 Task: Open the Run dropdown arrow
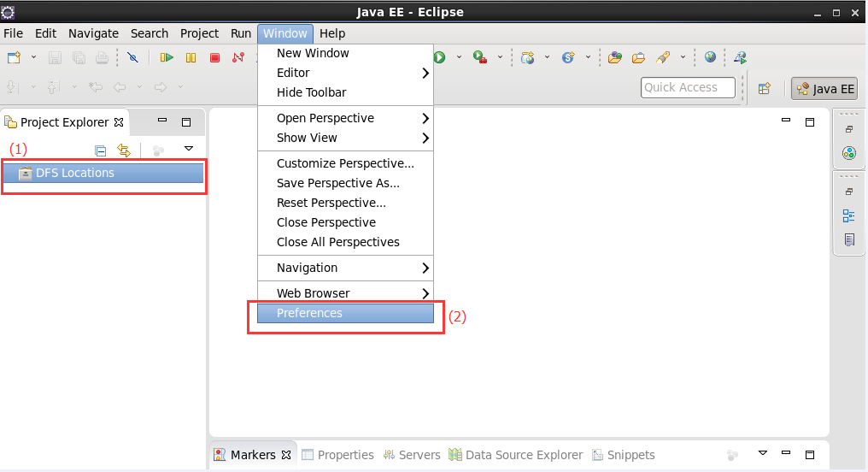tap(459, 57)
